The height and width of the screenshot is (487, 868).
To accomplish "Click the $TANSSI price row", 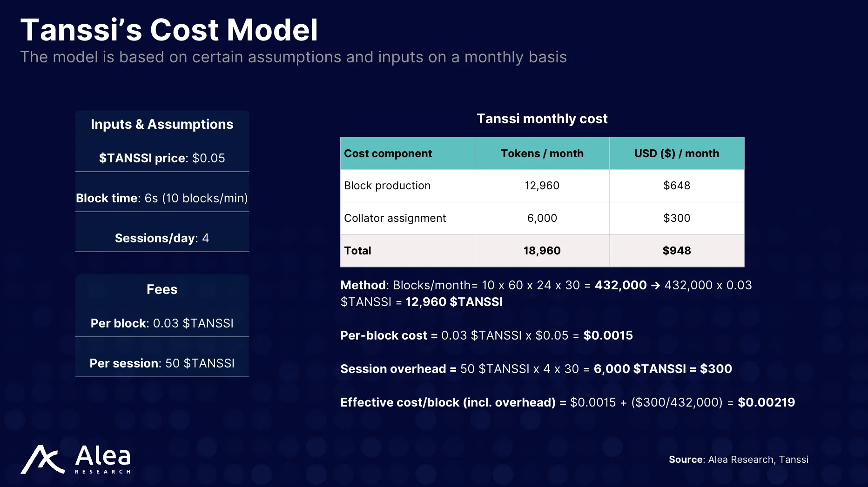I will pyautogui.click(x=162, y=158).
